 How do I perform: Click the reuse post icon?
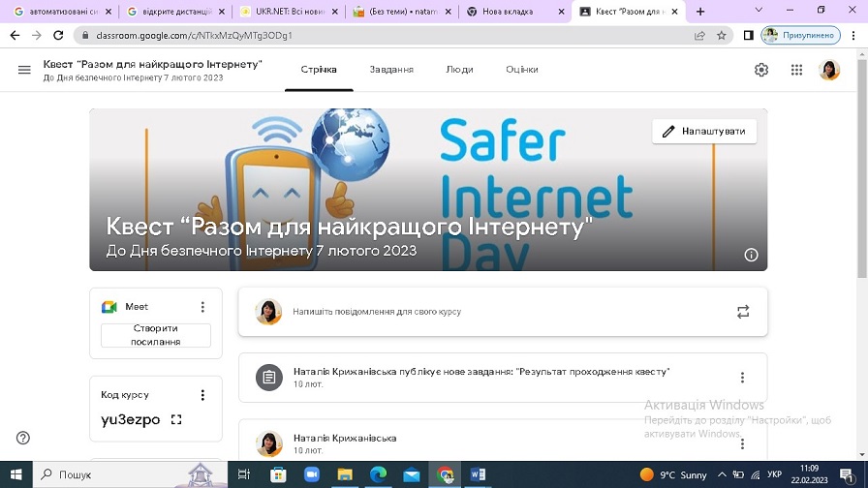point(743,312)
